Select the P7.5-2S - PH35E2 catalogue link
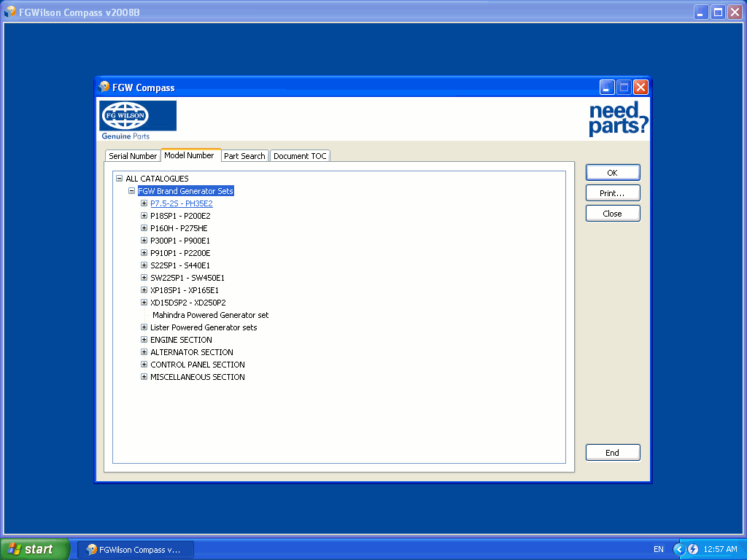Image resolution: width=747 pixels, height=560 pixels. 181,203
